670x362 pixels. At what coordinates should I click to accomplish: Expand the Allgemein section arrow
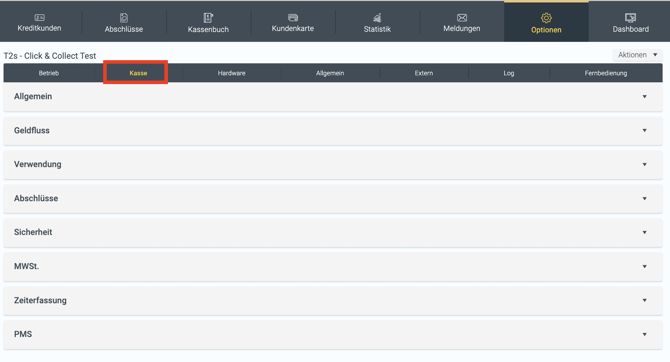(x=644, y=97)
